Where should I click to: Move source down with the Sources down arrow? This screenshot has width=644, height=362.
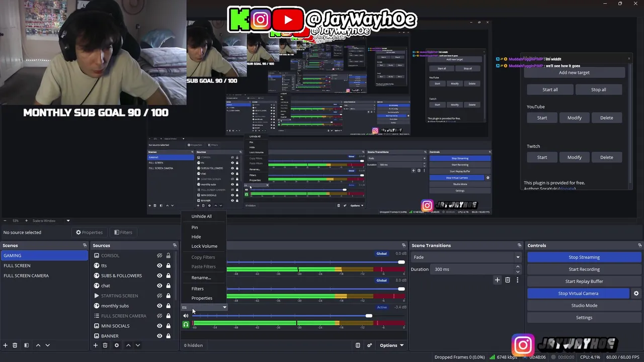click(x=138, y=345)
